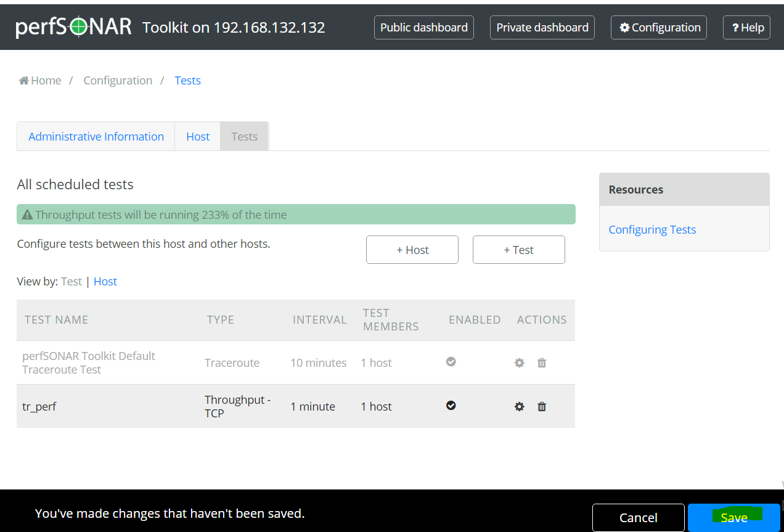Click the TYPE column header
This screenshot has width=784, height=532.
point(221,319)
